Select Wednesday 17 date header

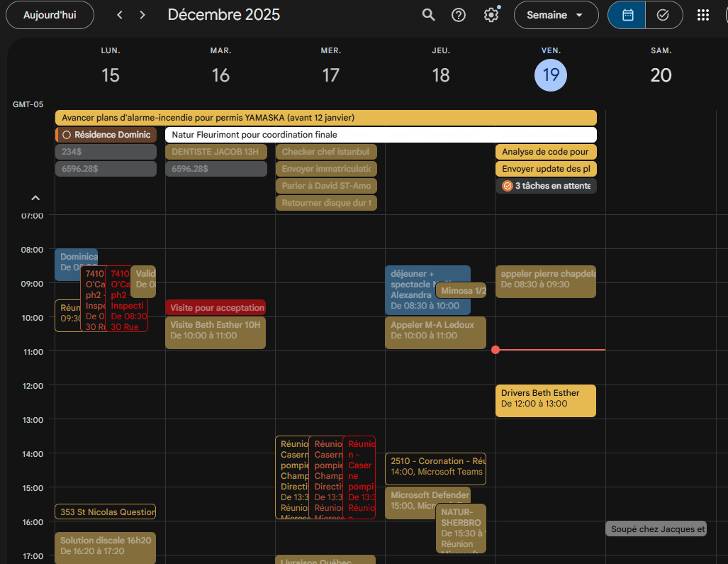tap(330, 75)
